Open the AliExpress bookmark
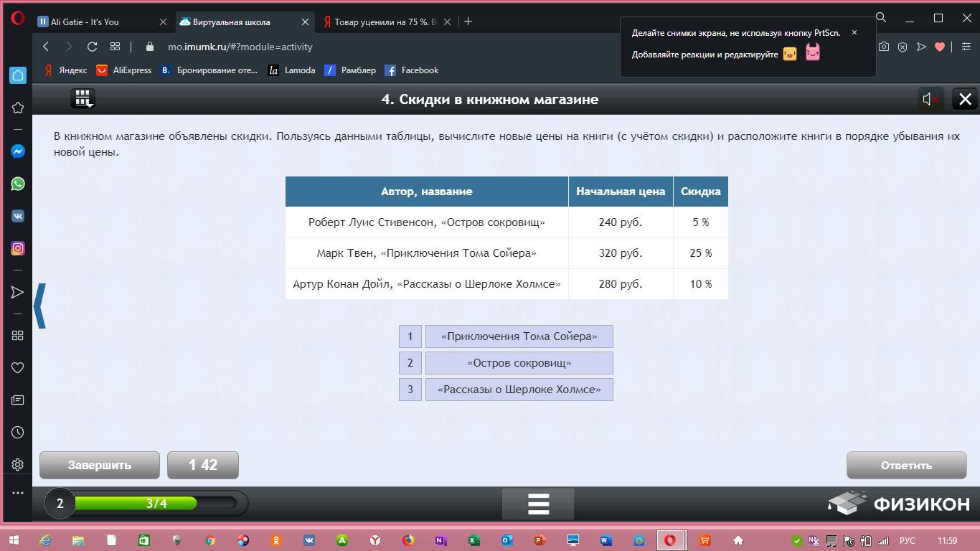This screenshot has height=551, width=980. (x=124, y=70)
